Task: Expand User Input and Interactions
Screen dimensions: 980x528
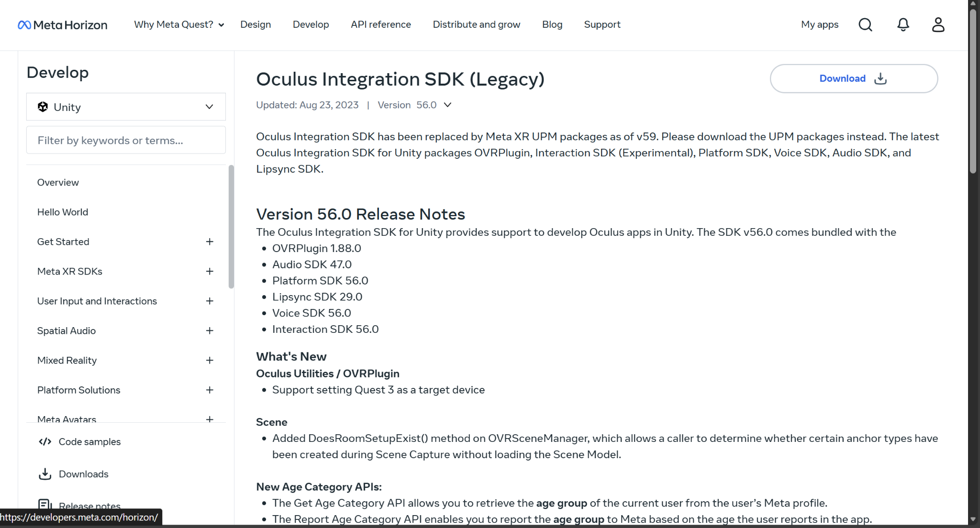Action: [x=209, y=301]
